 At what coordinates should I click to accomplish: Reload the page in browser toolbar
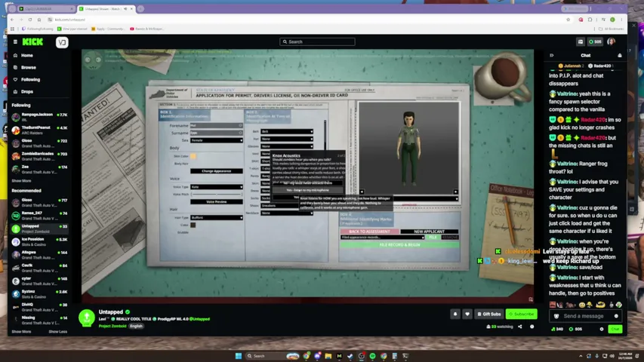(30, 20)
